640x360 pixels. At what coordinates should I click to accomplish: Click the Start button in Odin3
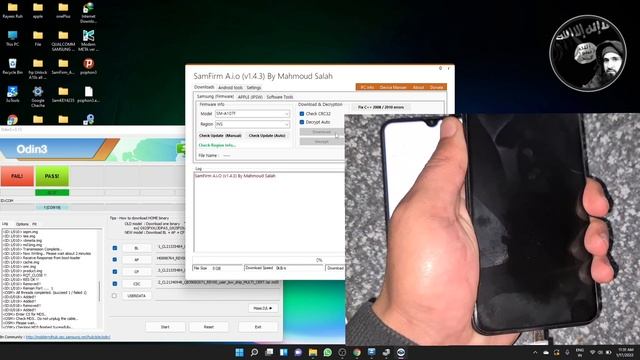click(x=165, y=327)
